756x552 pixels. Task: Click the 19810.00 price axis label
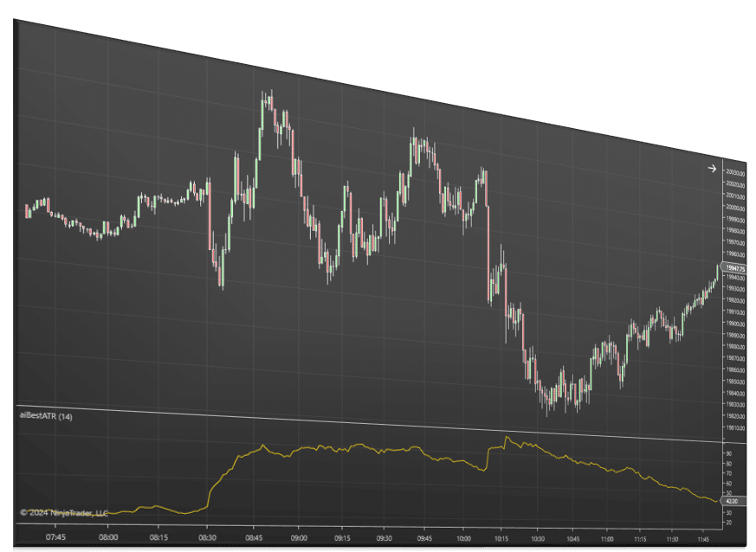click(735, 427)
